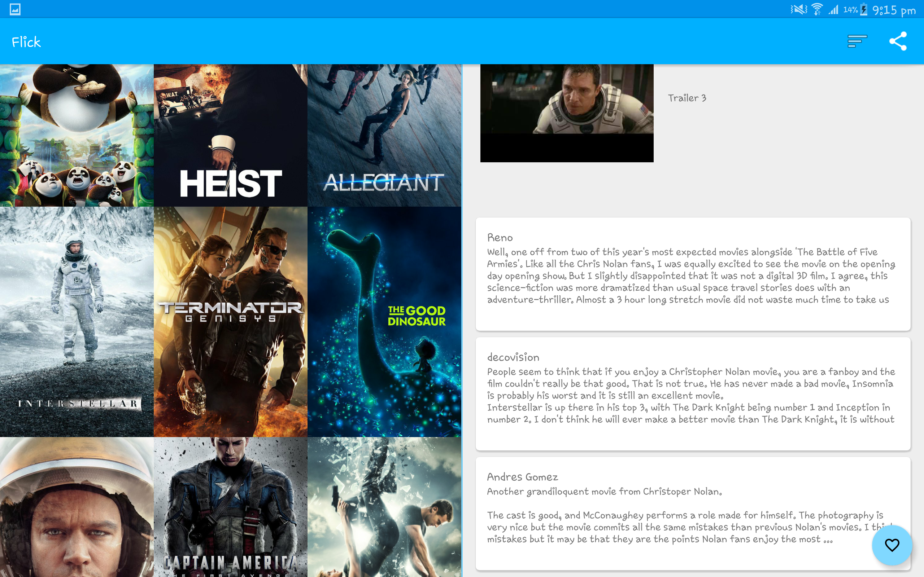This screenshot has height=577, width=924.
Task: Tap the battery indicator in status bar
Action: 863,9
